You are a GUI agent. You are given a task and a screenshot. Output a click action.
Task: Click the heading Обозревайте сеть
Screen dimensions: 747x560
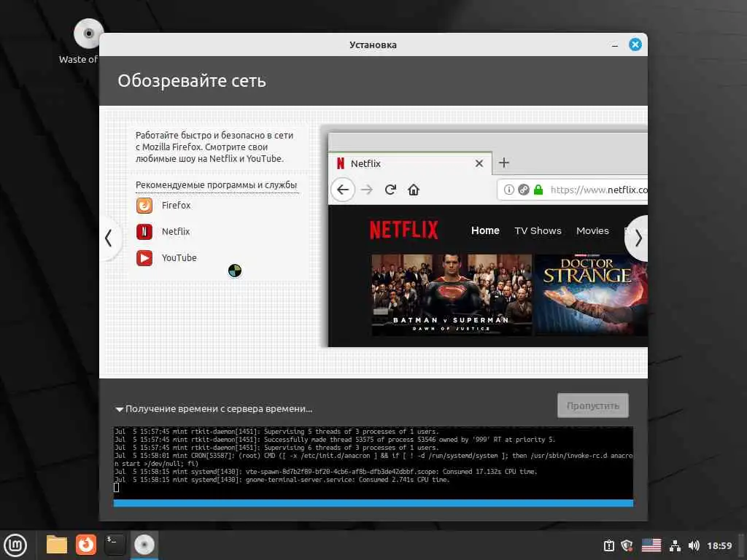point(192,80)
